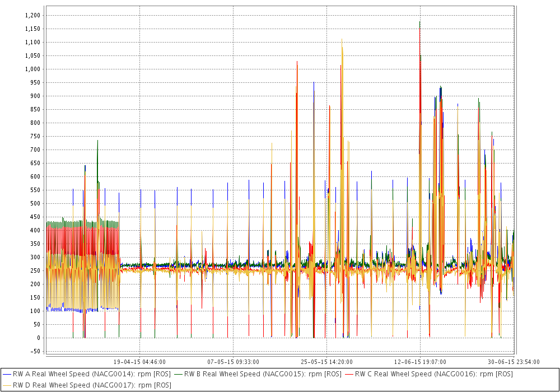Click the 07-05-15 09:33:00 time axis label
The height and width of the screenshot is (392, 560).
tap(233, 362)
